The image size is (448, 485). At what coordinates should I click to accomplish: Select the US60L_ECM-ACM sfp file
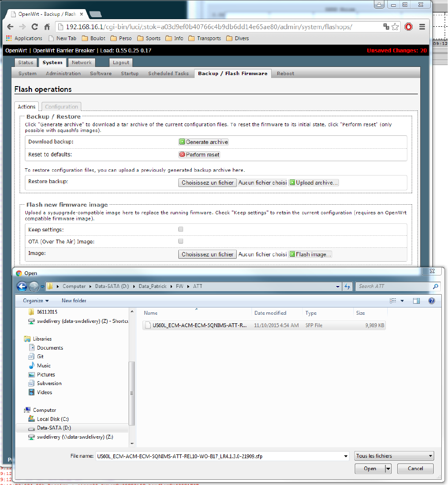[264, 325]
